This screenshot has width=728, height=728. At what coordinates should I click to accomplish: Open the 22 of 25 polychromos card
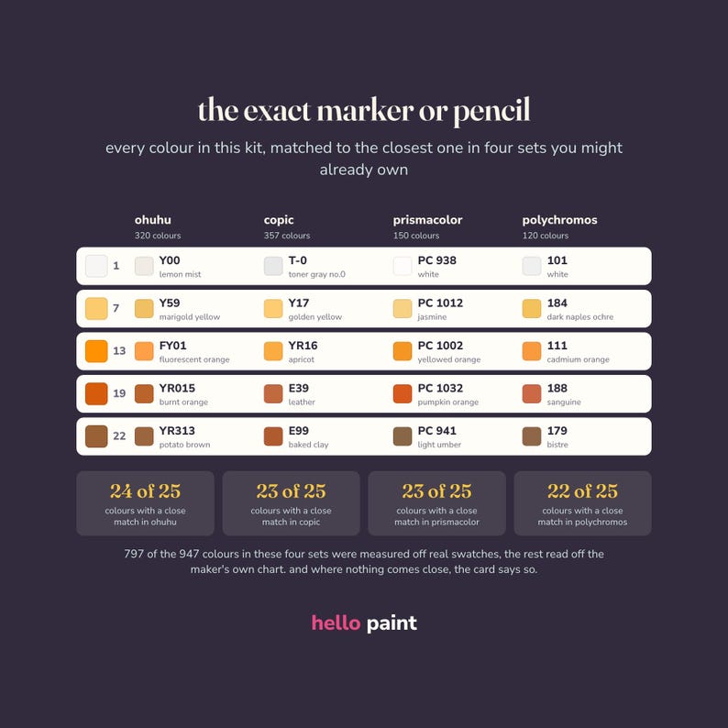point(583,503)
